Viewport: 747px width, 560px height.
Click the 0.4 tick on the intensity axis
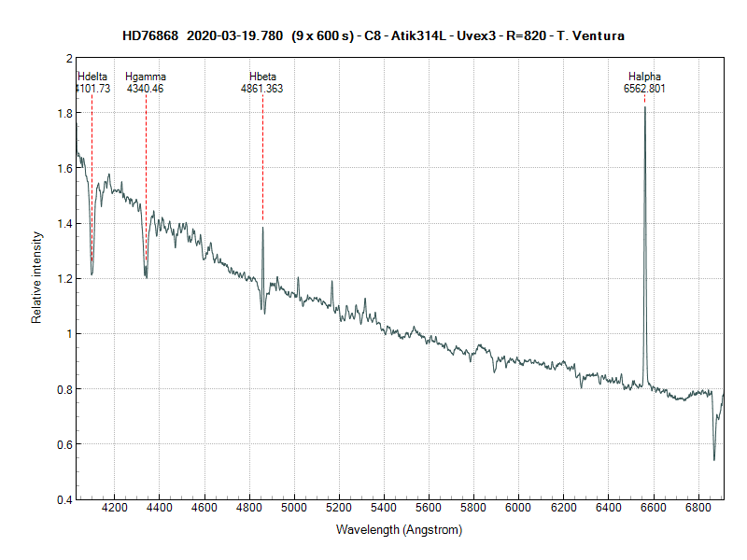(65, 499)
